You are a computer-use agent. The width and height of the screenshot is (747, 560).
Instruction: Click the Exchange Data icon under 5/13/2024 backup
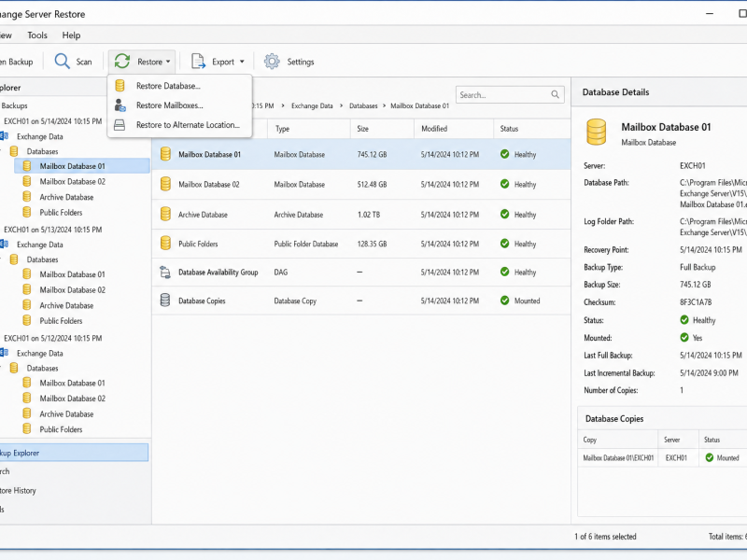[x=5, y=245]
